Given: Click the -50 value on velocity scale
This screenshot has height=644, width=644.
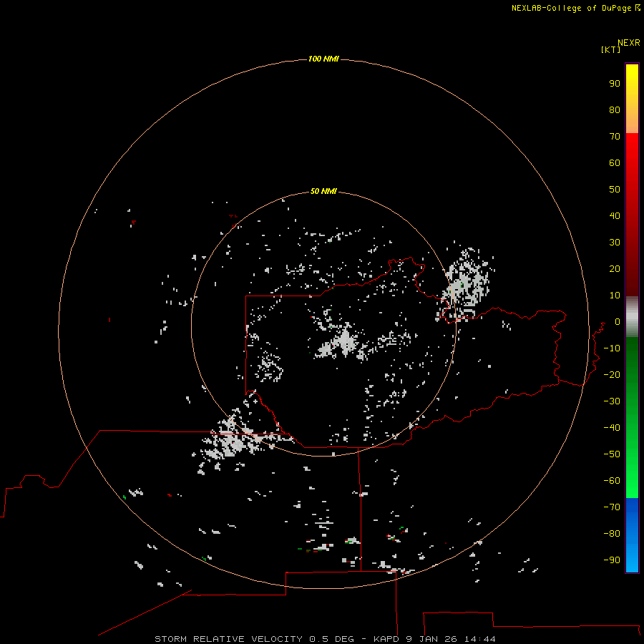Looking at the screenshot, I should point(612,454).
